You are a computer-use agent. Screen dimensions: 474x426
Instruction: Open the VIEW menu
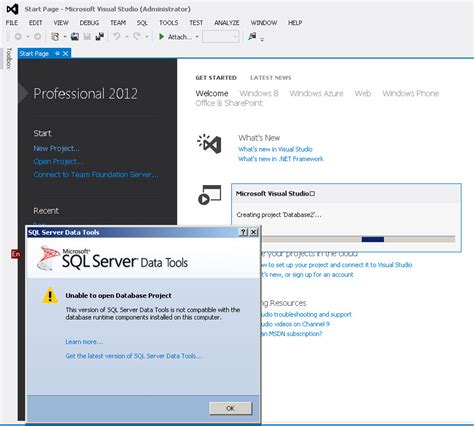(61, 23)
